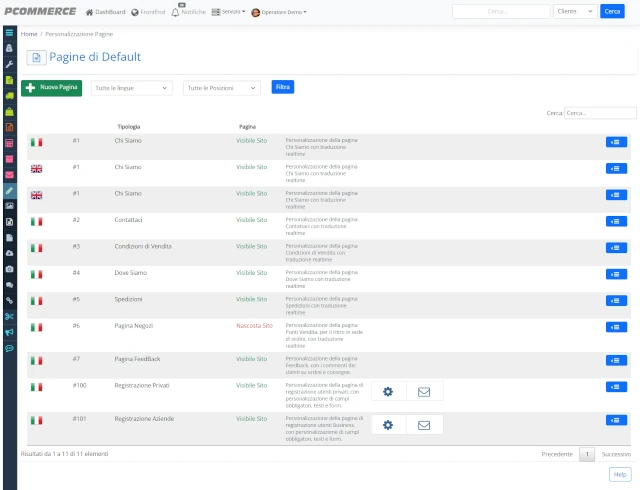Open actions button for Condizioni di Vendita row
This screenshot has height=490, width=640.
click(x=616, y=248)
